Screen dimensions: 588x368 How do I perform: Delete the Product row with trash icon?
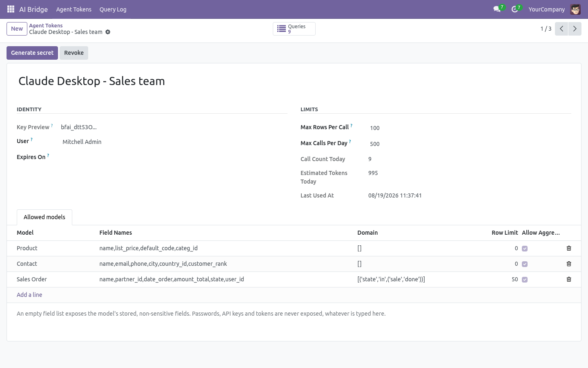(569, 248)
